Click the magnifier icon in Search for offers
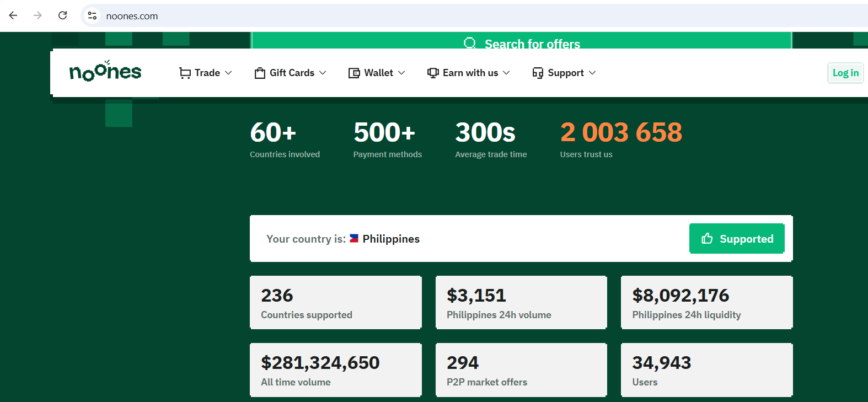 470,43
